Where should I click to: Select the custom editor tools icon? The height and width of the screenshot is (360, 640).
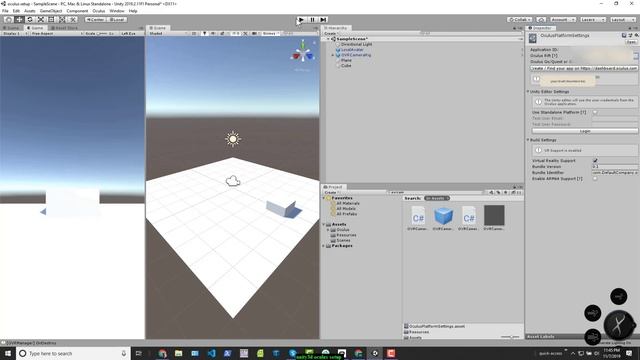(73, 20)
